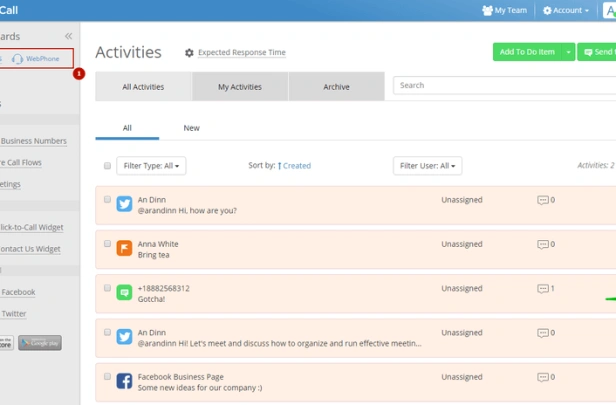The height and width of the screenshot is (405, 616).
Task: Click the green SMS icon for +18882568312
Action: click(125, 292)
